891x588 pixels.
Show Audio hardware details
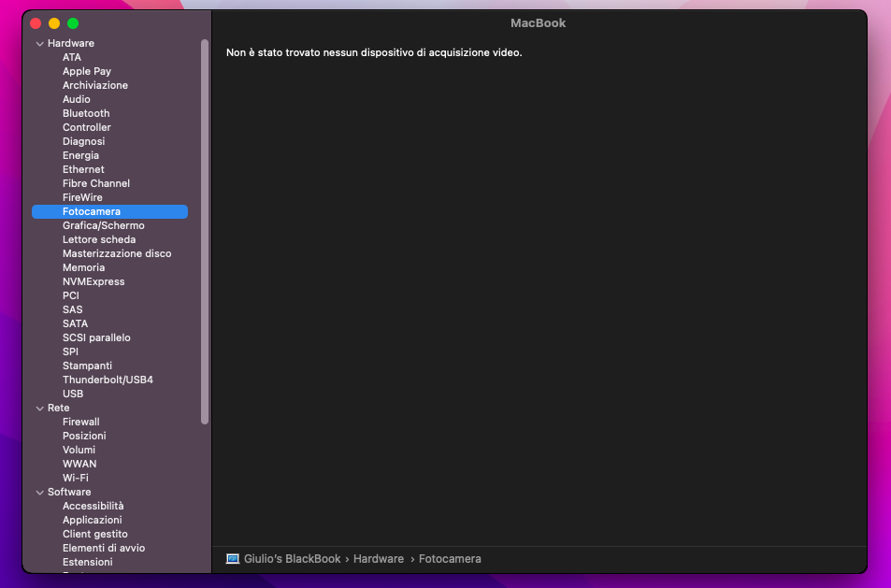pyautogui.click(x=76, y=99)
